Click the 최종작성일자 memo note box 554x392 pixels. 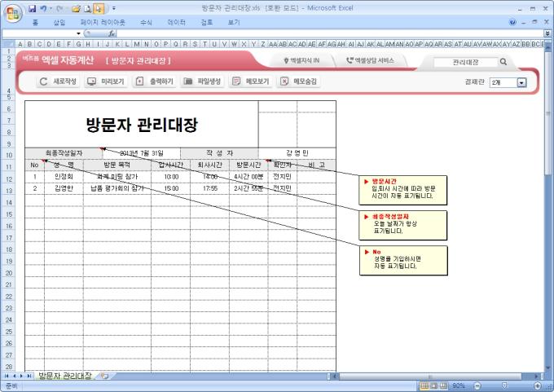[402, 225]
